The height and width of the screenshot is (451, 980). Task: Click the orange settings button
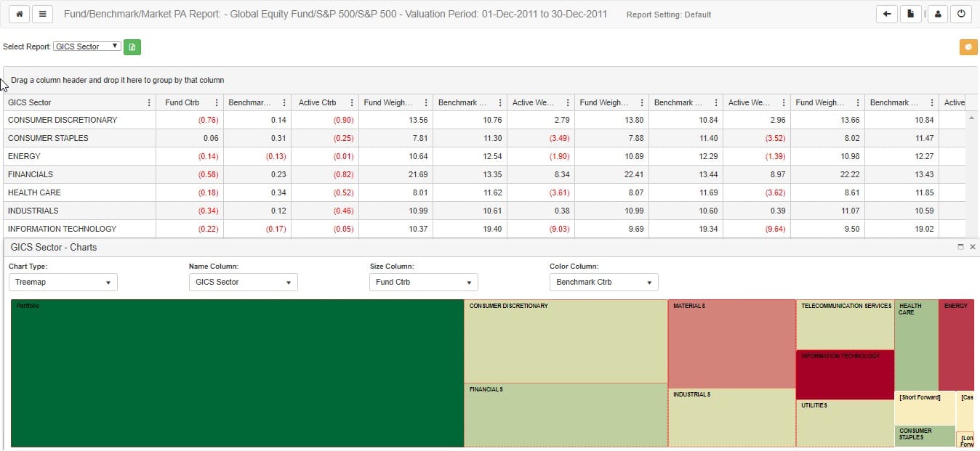click(x=968, y=46)
